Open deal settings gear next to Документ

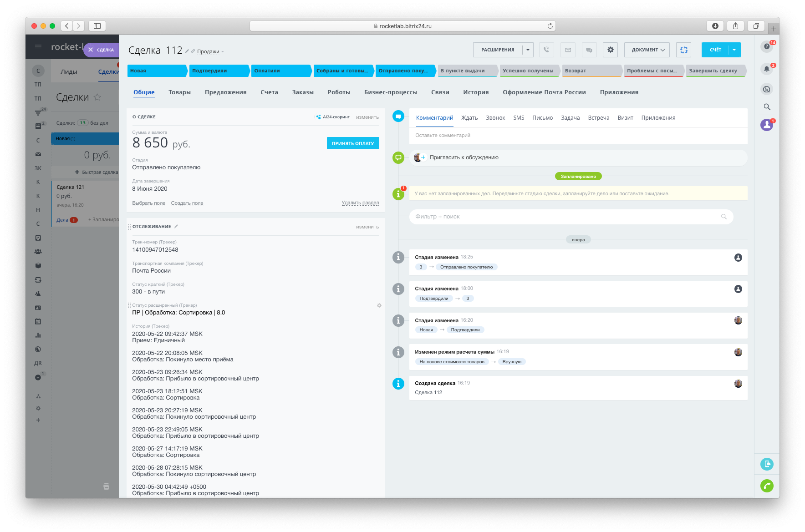tap(611, 50)
